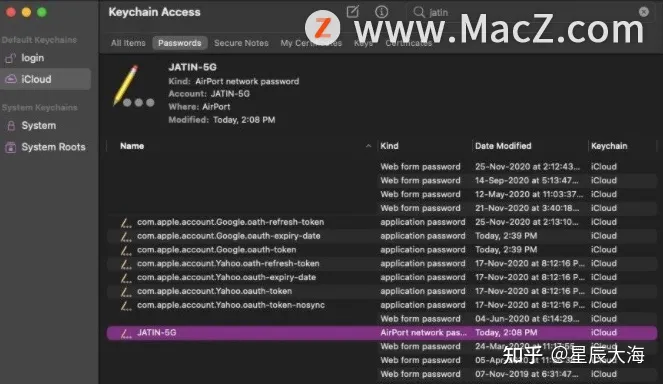This screenshot has width=663, height=384.
Task: Click the AirPort network pas... kind cell
Action: (423, 333)
